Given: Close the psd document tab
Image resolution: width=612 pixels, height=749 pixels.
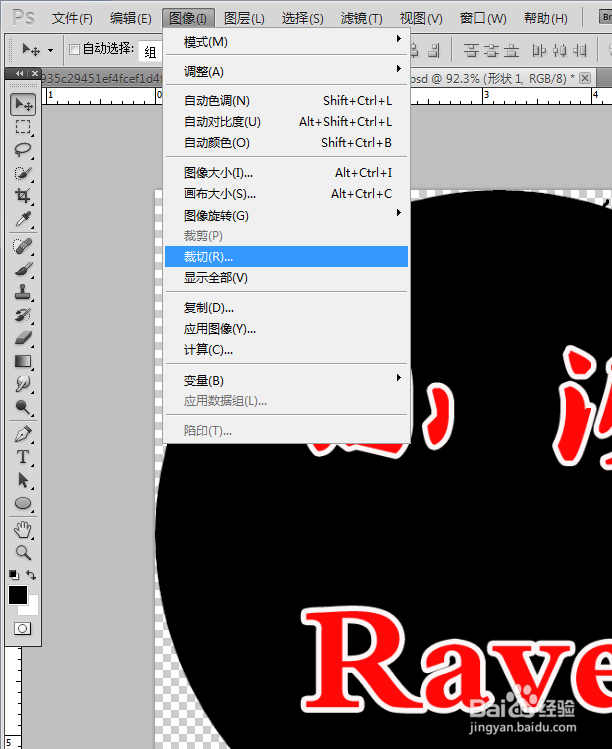Looking at the screenshot, I should pos(585,78).
